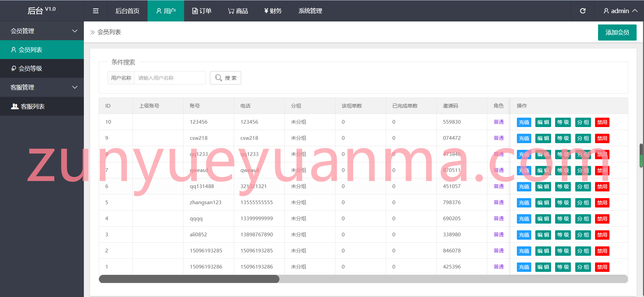Click the 添加会员 button
This screenshot has width=644, height=297.
click(x=617, y=33)
